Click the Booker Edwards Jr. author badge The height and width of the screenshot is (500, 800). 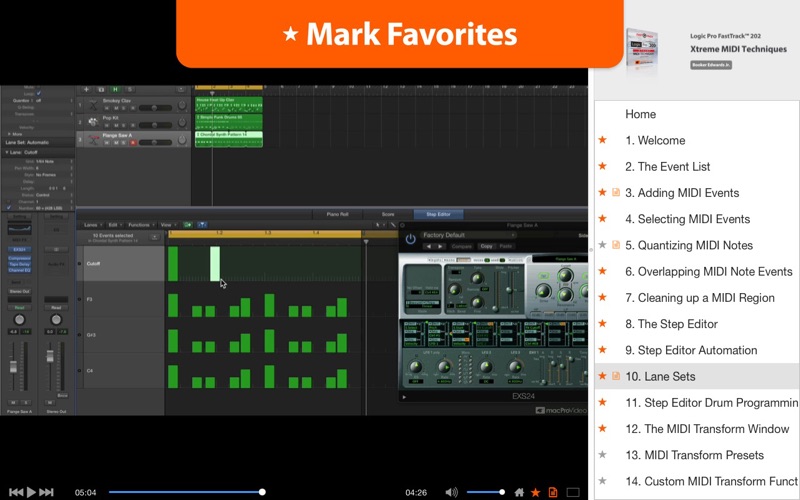pos(711,65)
